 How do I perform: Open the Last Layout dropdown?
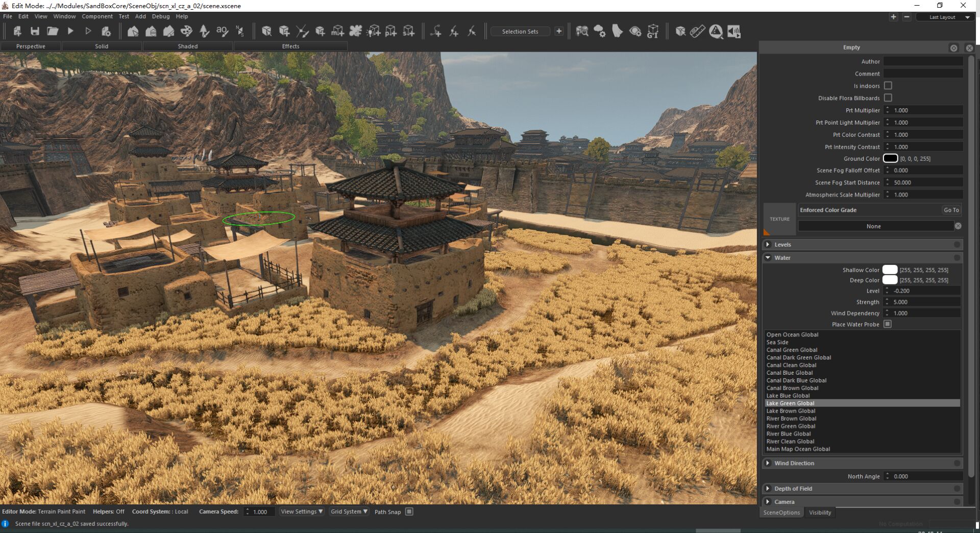click(x=946, y=17)
